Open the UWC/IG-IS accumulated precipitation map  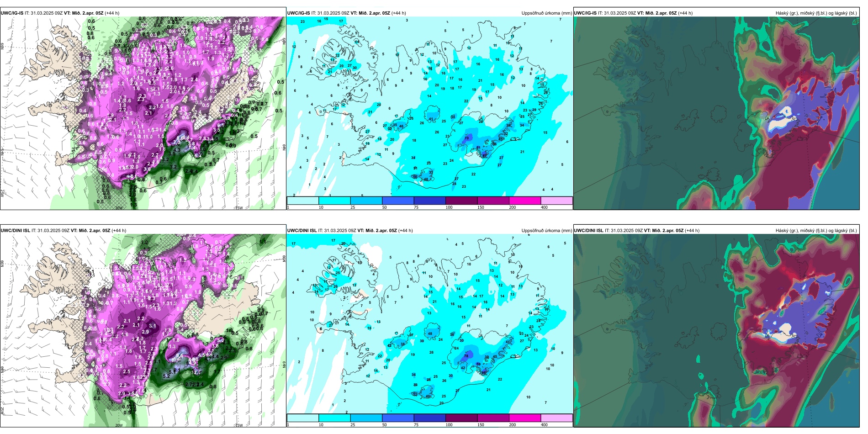click(x=429, y=107)
